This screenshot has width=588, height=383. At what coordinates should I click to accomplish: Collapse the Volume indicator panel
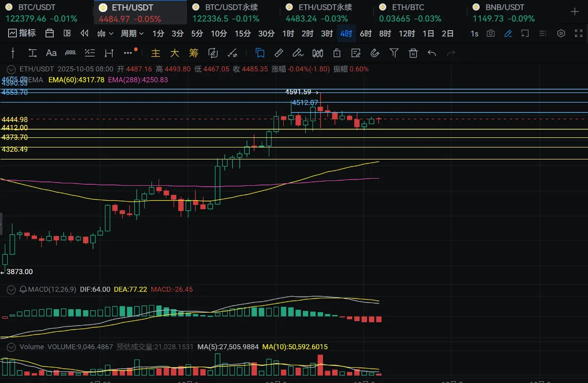point(10,347)
